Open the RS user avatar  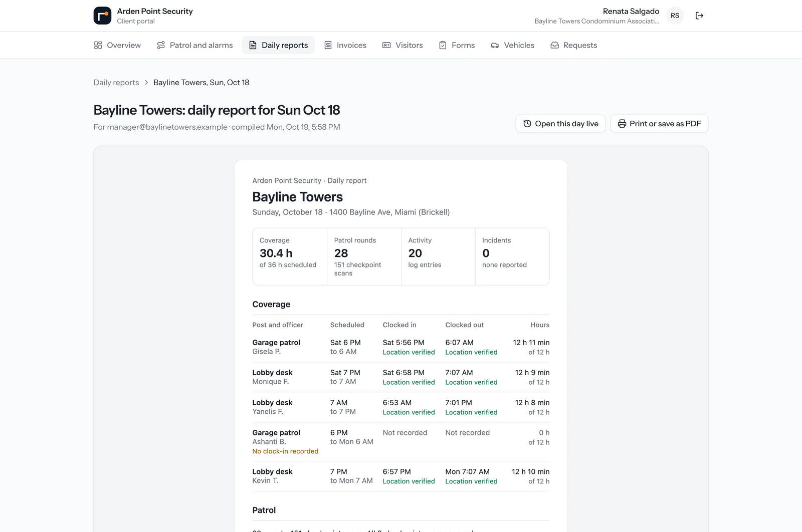click(x=675, y=16)
